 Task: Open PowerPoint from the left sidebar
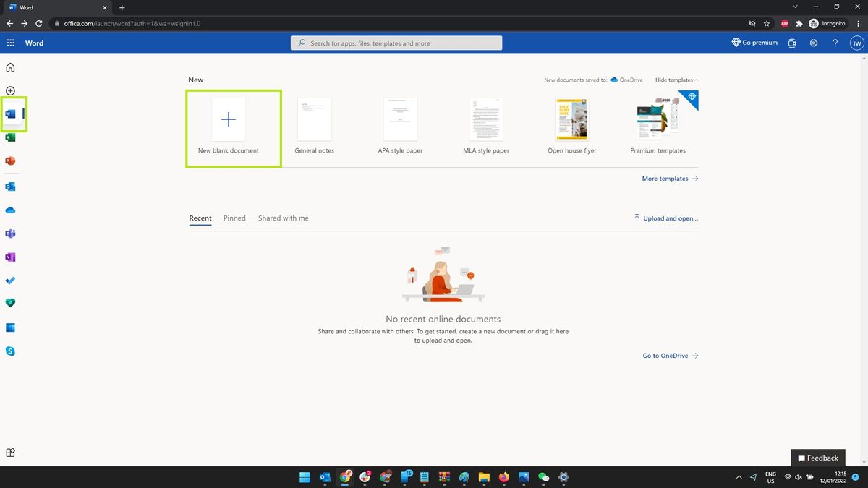click(10, 160)
